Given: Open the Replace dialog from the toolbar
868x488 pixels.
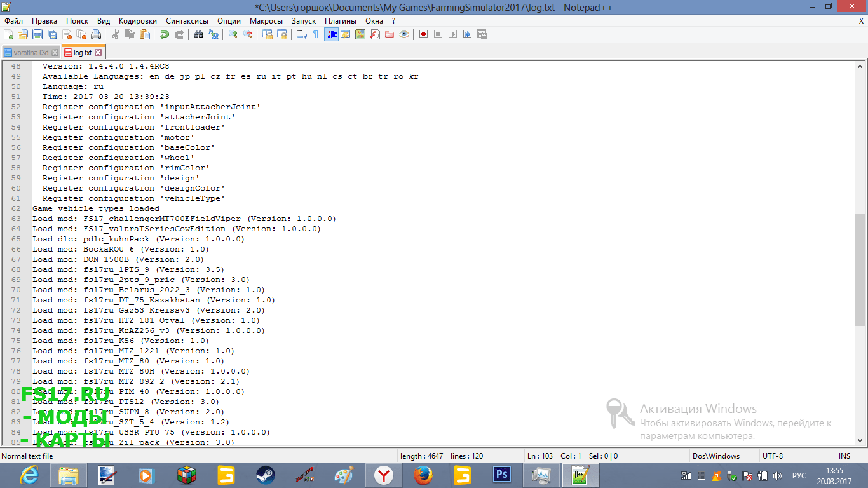Looking at the screenshot, I should [214, 34].
